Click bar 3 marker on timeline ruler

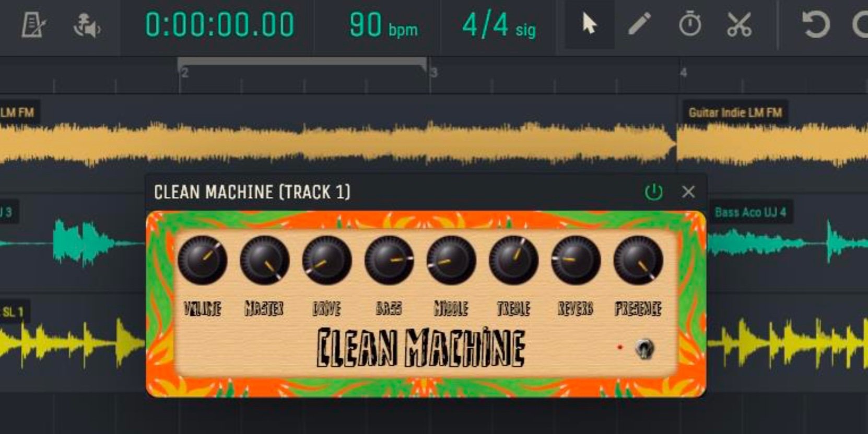pos(433,73)
